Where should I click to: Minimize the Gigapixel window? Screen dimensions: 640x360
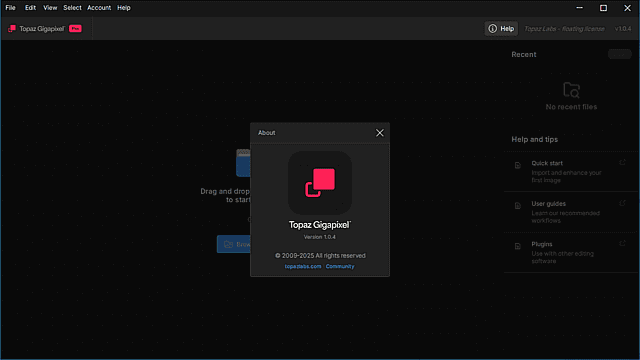pyautogui.click(x=580, y=8)
